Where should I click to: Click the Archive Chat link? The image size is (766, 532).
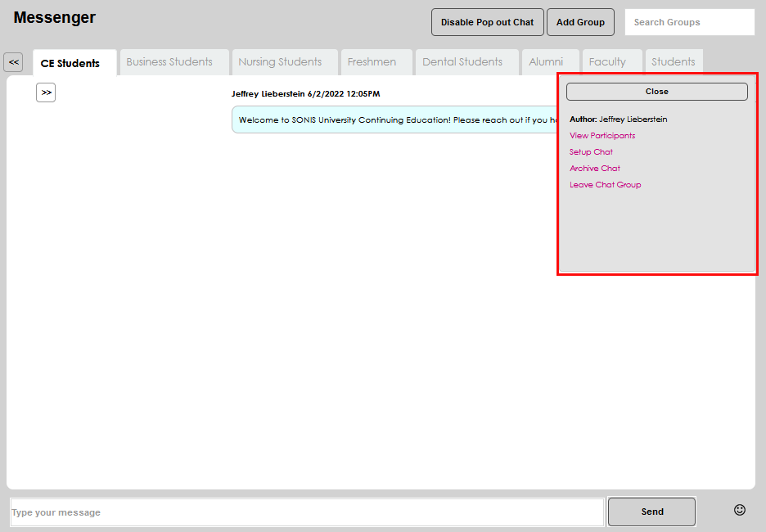coord(594,168)
